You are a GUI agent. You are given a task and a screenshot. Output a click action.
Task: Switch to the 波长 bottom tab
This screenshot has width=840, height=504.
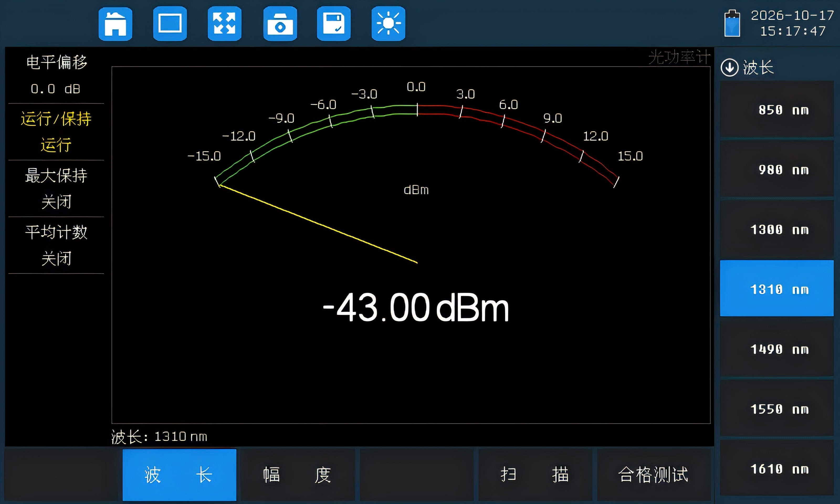point(179,475)
